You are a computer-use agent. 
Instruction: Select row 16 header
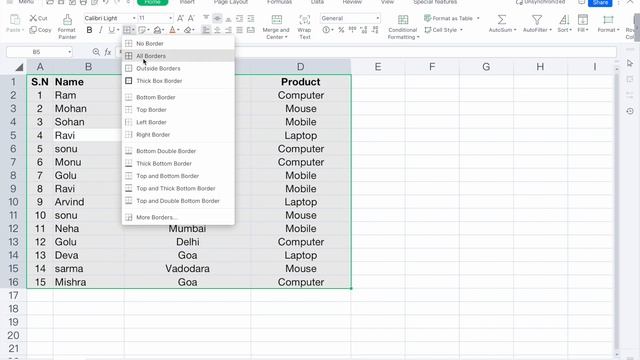tap(13, 282)
